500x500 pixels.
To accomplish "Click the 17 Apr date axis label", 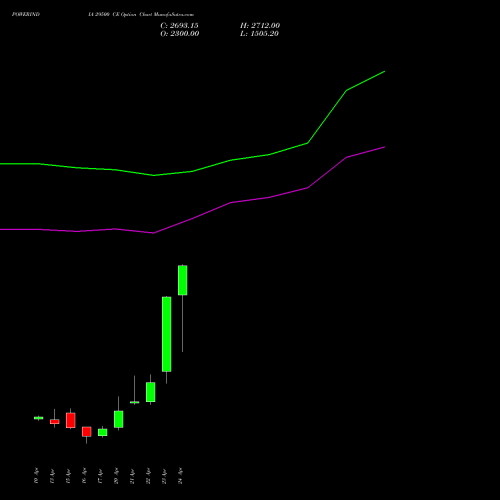I will click(x=100, y=476).
